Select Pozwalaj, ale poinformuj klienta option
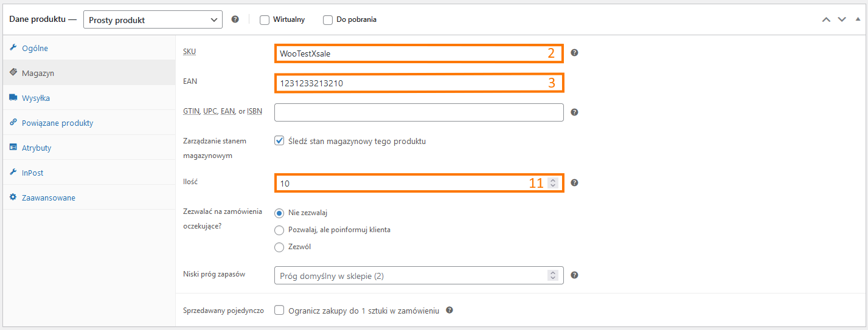Screen dimensions: 868x330 pyautogui.click(x=280, y=230)
